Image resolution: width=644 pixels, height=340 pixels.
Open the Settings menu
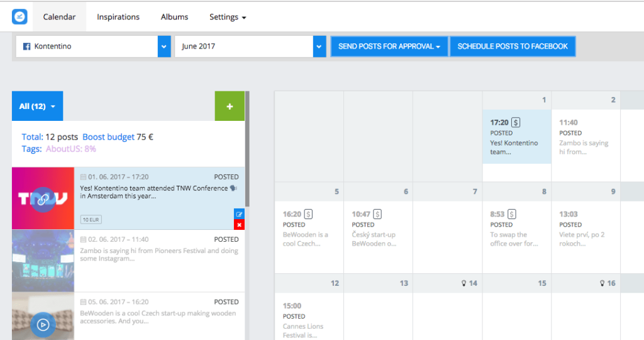(x=227, y=17)
